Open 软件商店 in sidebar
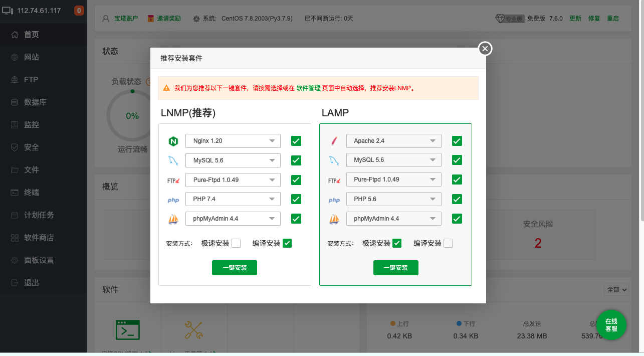 [44, 238]
